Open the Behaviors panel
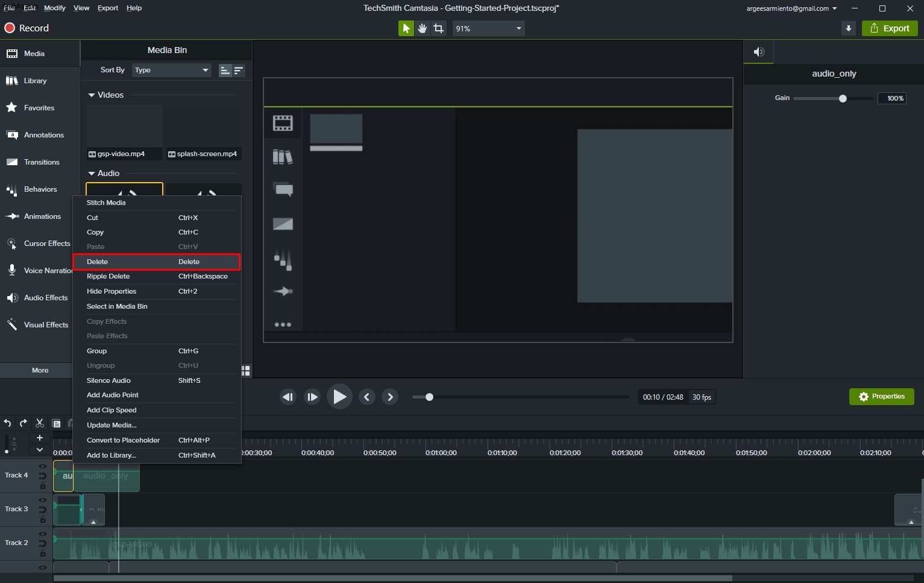Image resolution: width=924 pixels, height=583 pixels. pos(40,189)
